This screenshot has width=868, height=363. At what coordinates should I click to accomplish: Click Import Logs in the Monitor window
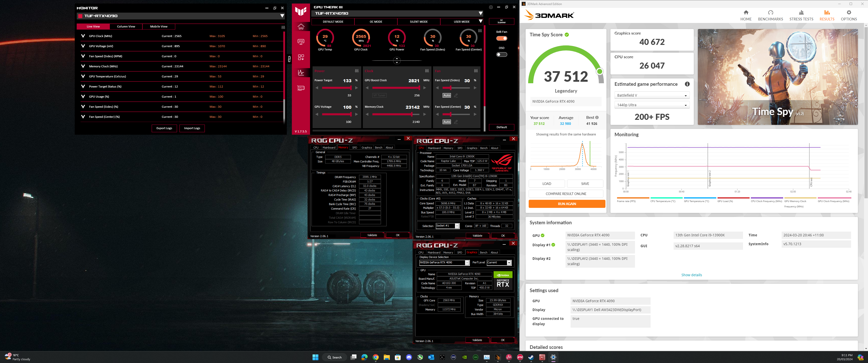192,128
